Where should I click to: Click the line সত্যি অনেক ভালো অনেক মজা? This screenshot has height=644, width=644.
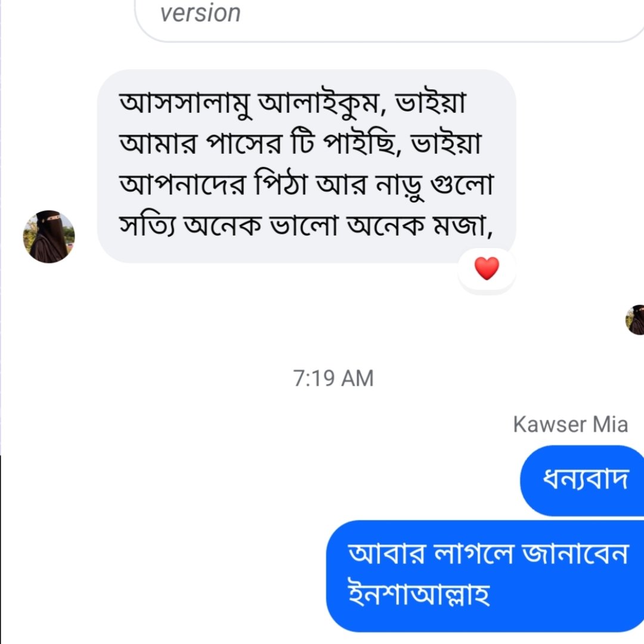pyautogui.click(x=305, y=225)
